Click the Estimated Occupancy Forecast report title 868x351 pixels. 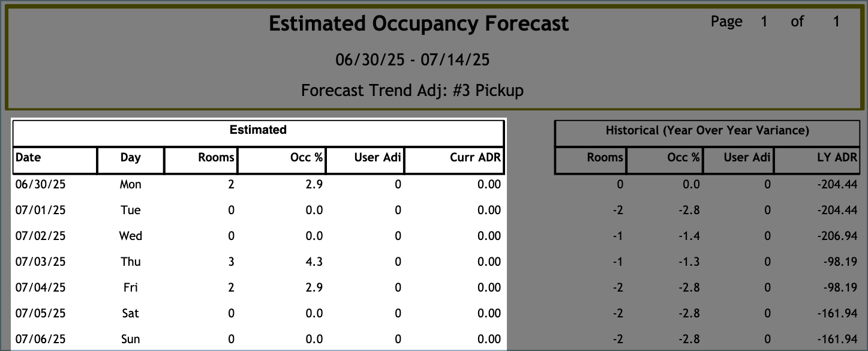coord(419,24)
